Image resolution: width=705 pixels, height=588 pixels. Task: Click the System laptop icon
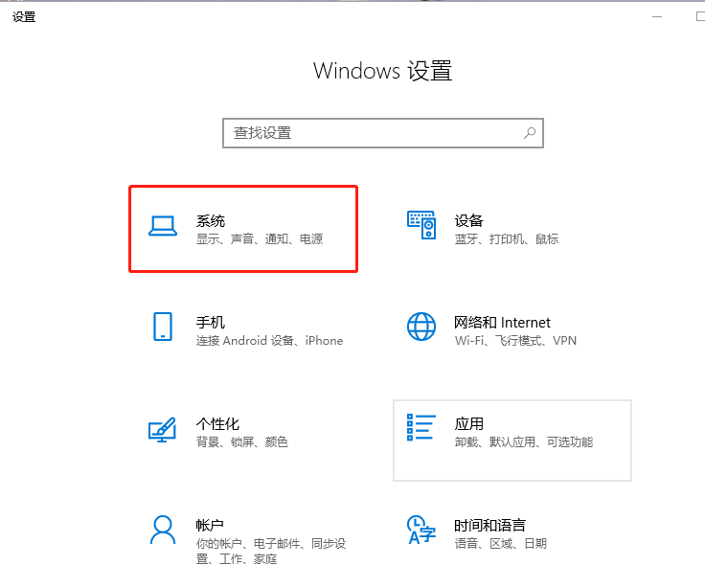[163, 226]
